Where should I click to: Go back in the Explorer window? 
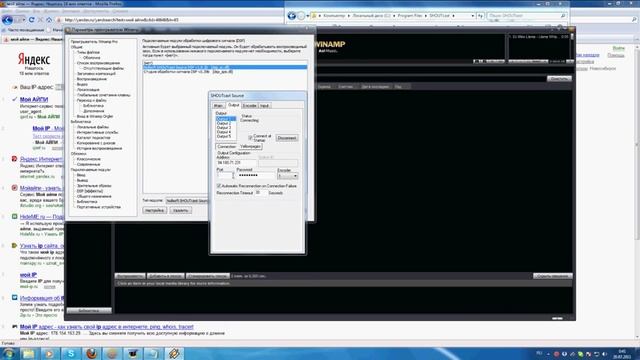pos(291,16)
